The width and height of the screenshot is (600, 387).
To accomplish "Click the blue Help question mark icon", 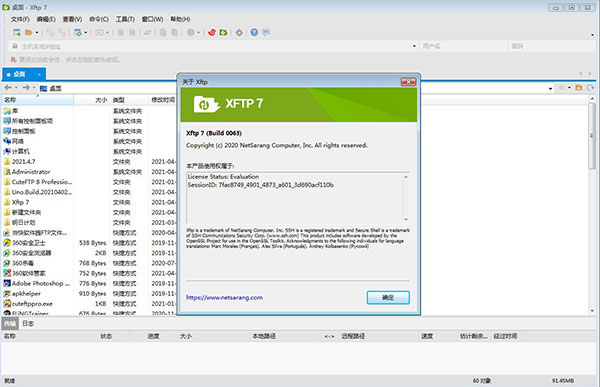I will pos(254,33).
